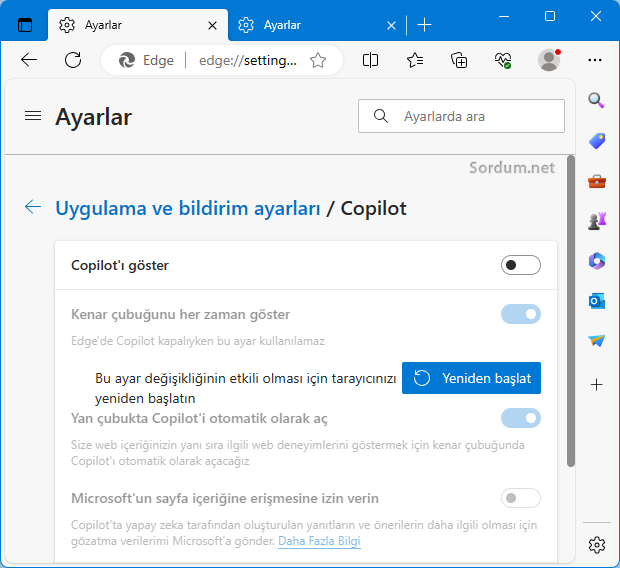Open Browser essentials heart icon

(503, 61)
